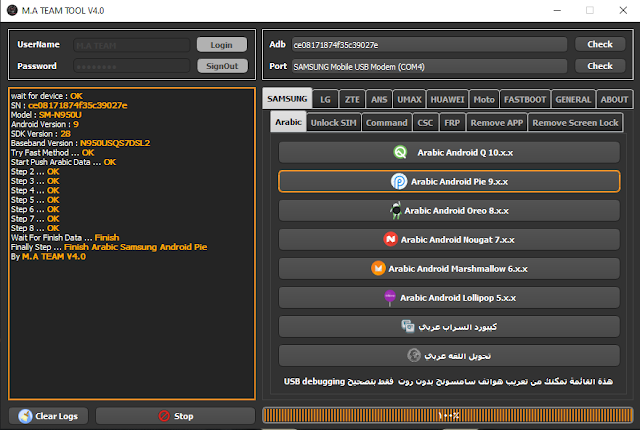Click the Lollipop candy icon
The image size is (640, 430).
390,297
